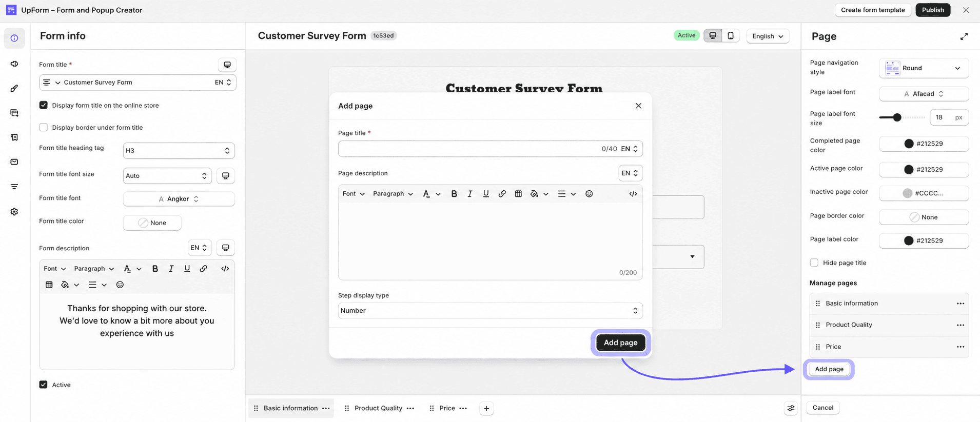Image resolution: width=980 pixels, height=422 pixels.
Task: Select Price bottom tab
Action: [447, 408]
